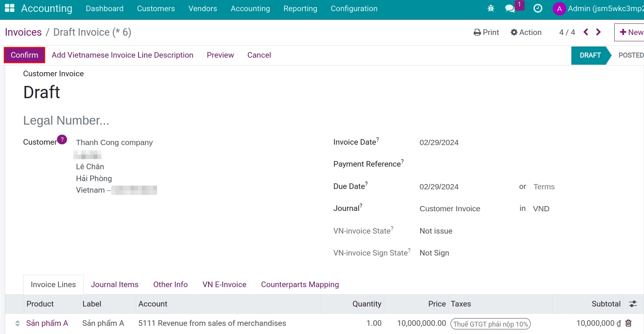Screen dimensions: 644x334
Task: Click the Thuế GTGT phải nộp 10% tax tag
Action: [491, 324]
